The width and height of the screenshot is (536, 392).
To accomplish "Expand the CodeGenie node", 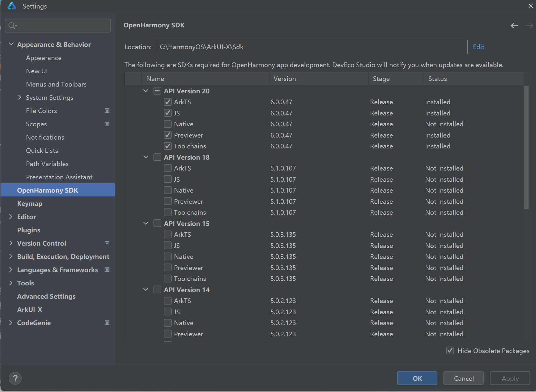I will 11,323.
